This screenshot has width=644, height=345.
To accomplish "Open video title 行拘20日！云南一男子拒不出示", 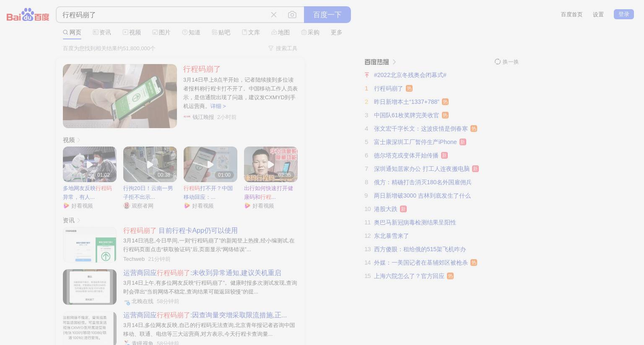I will pos(148,193).
